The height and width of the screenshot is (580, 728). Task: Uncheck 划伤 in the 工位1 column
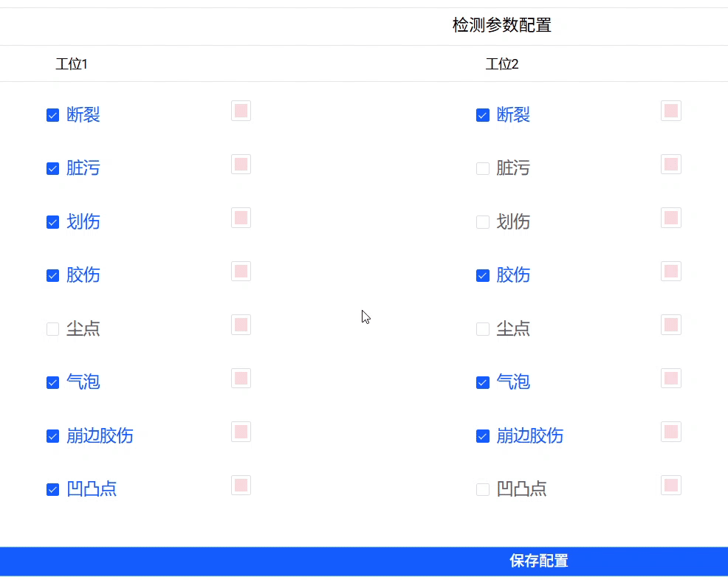pos(52,222)
